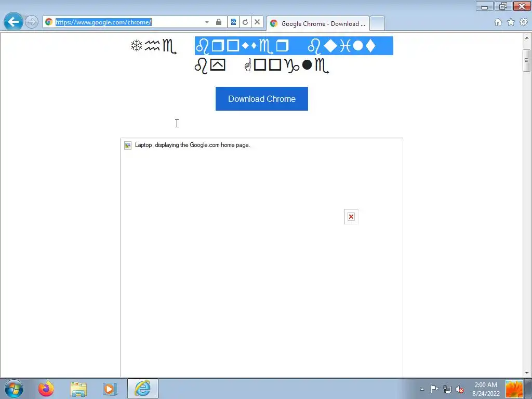Stop loading with the X icon
Screen dimensions: 532x399
[x=257, y=22]
